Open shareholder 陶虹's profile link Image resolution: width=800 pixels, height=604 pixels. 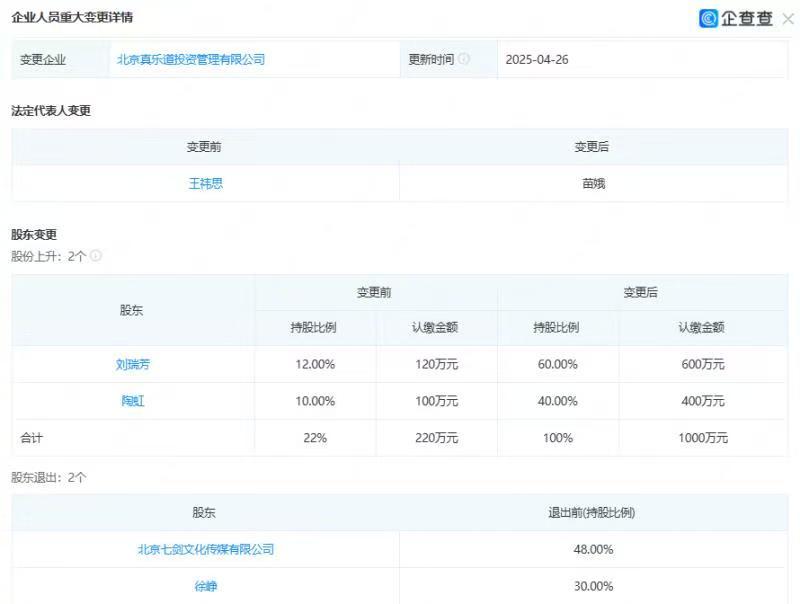[x=133, y=401]
